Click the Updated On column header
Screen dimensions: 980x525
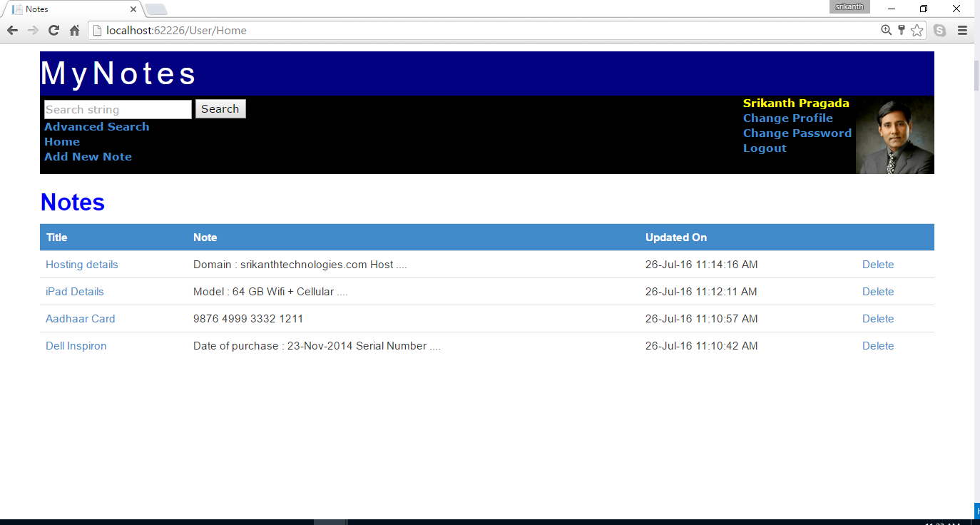[676, 238]
